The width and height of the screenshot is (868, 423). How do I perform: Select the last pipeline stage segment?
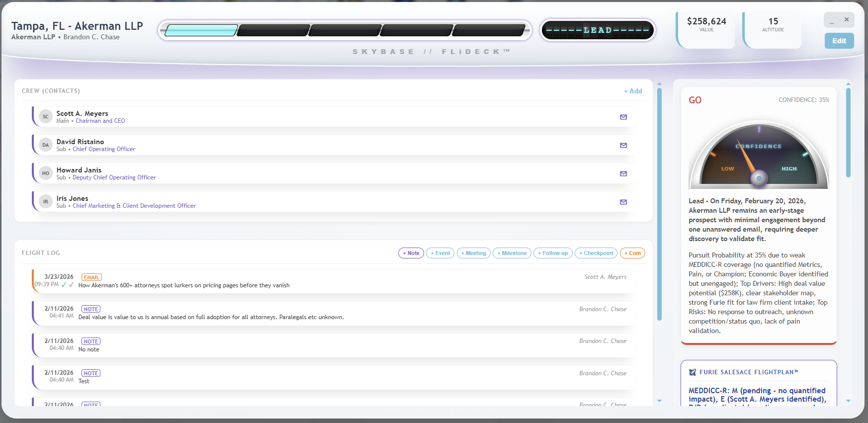[x=489, y=30]
